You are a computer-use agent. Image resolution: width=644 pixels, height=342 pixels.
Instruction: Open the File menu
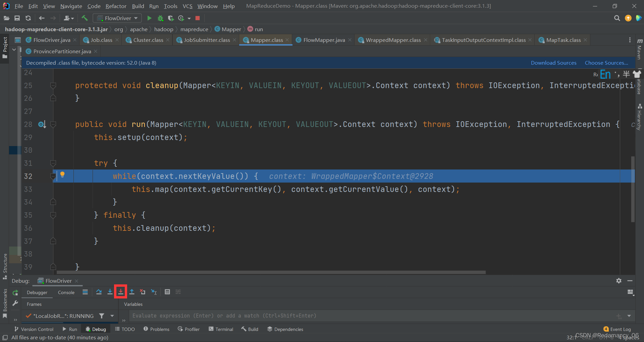pyautogui.click(x=19, y=6)
